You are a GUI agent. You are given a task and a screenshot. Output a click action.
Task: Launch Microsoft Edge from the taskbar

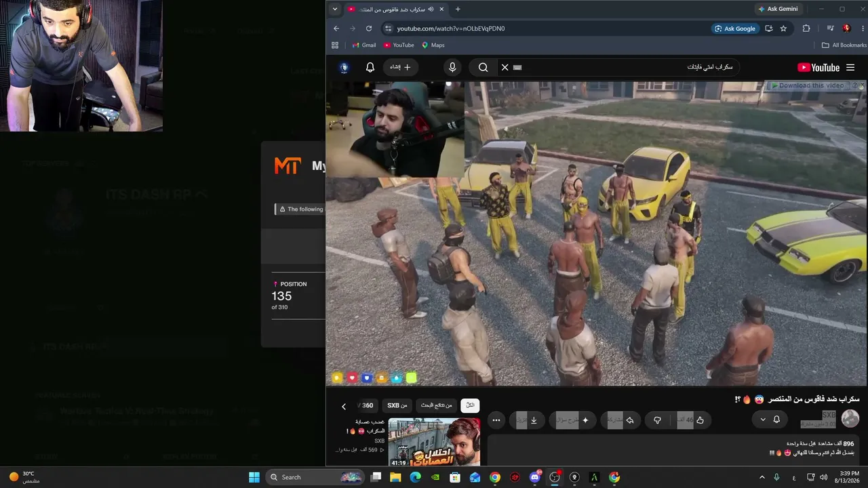tap(416, 477)
